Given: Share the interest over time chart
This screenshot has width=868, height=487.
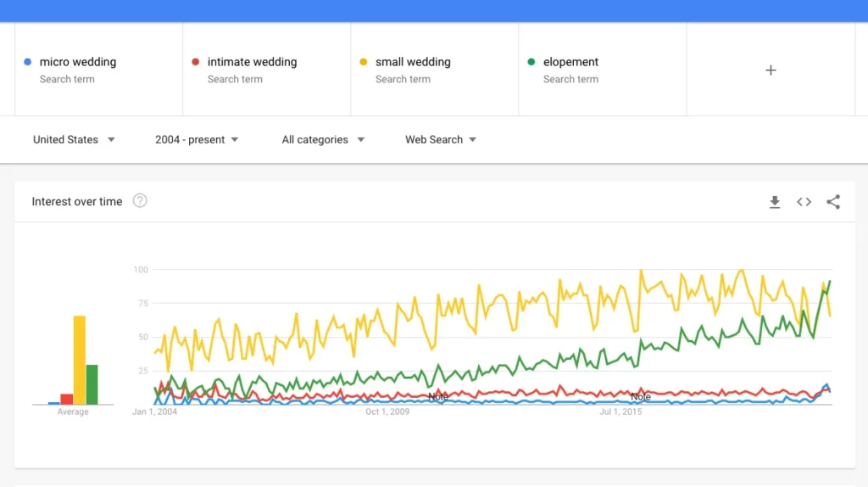Looking at the screenshot, I should [x=833, y=202].
